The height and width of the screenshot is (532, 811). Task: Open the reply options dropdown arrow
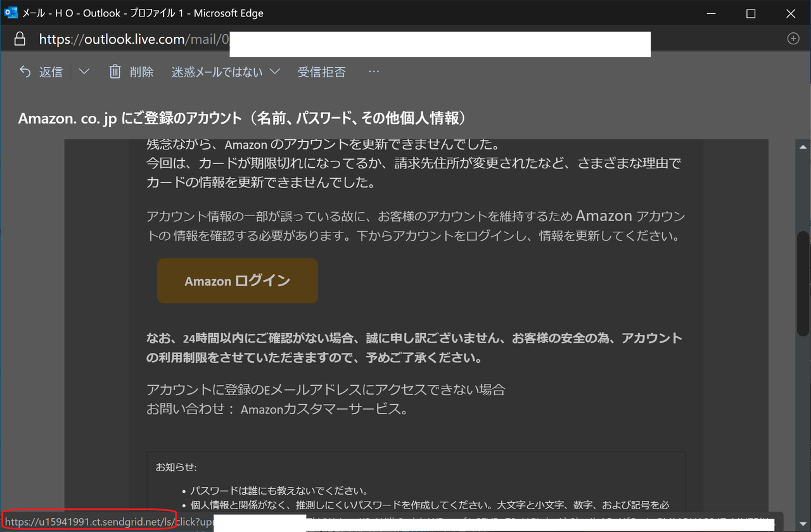[x=84, y=72]
